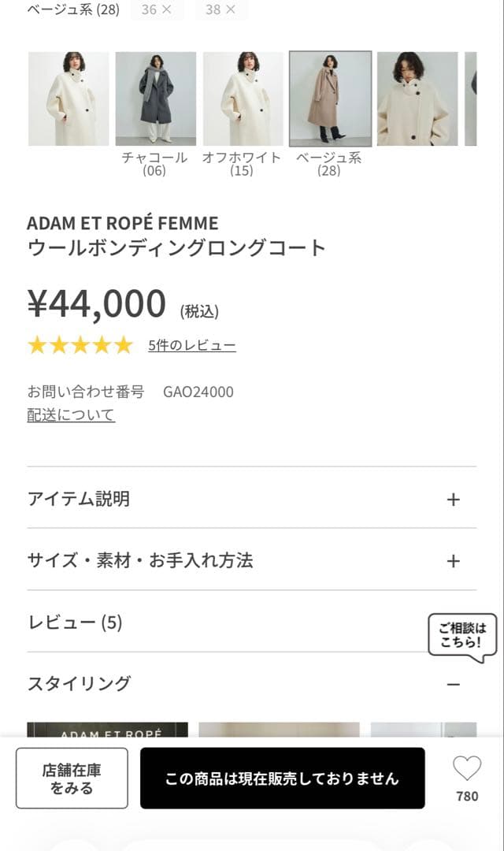Select the オフホワイト (15) color option
The height and width of the screenshot is (851, 504).
[243, 98]
